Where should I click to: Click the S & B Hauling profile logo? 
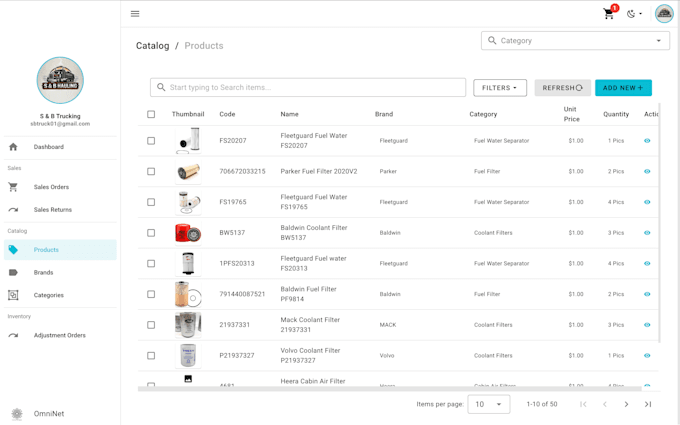tap(60, 80)
